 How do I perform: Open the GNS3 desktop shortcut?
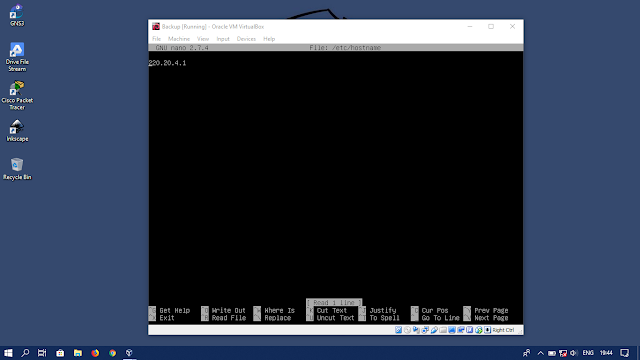[17, 15]
